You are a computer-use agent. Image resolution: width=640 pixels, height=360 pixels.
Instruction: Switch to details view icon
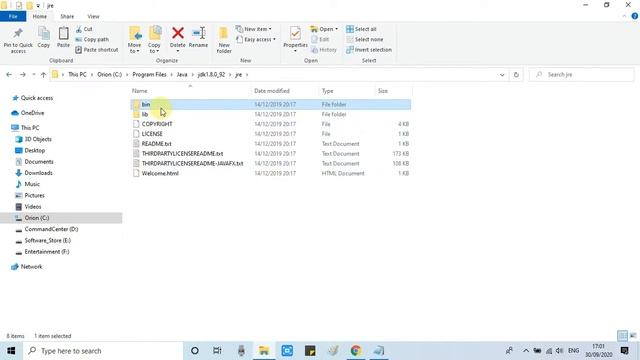622,336
